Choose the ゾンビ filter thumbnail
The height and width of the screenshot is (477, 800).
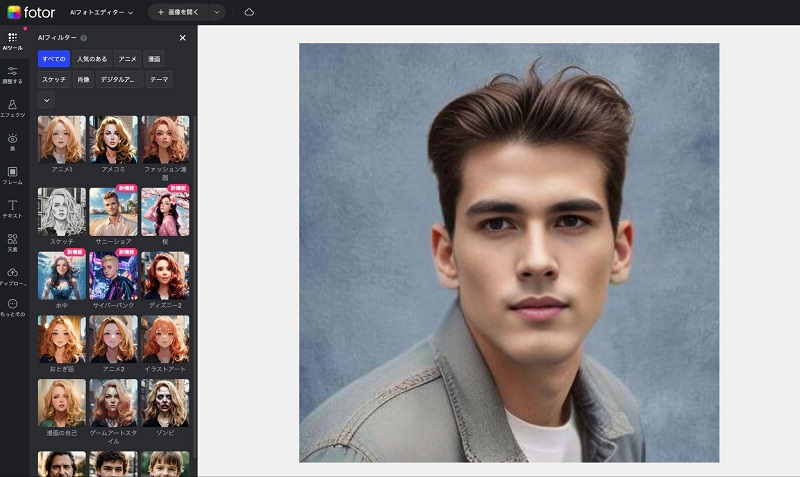click(165, 403)
